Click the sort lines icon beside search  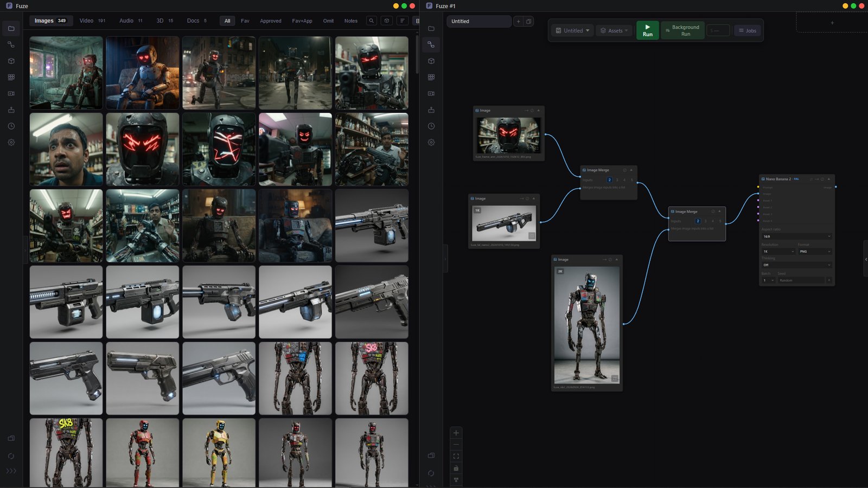pos(402,21)
